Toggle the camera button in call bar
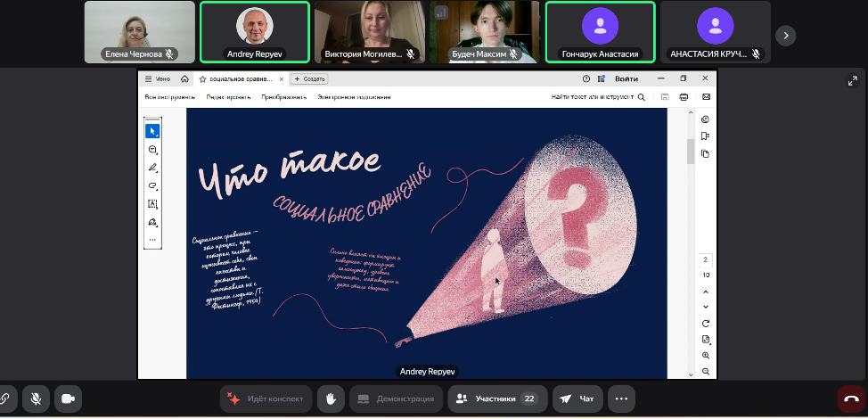The image size is (868, 419). pos(68,398)
